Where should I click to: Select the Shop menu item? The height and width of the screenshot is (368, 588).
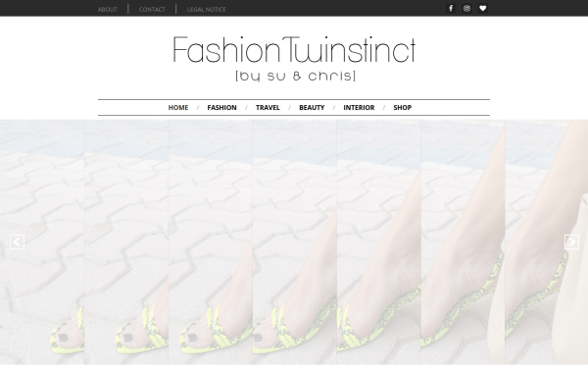tap(403, 107)
